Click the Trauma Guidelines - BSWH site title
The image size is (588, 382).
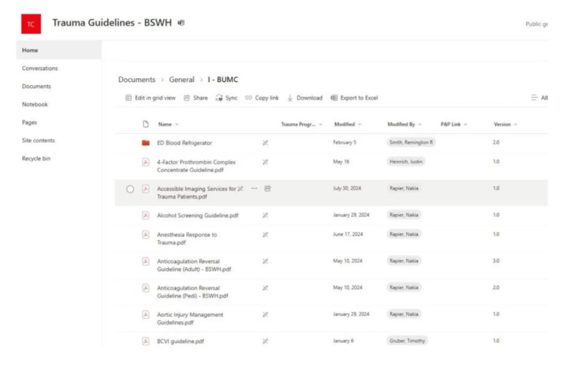[x=112, y=23]
